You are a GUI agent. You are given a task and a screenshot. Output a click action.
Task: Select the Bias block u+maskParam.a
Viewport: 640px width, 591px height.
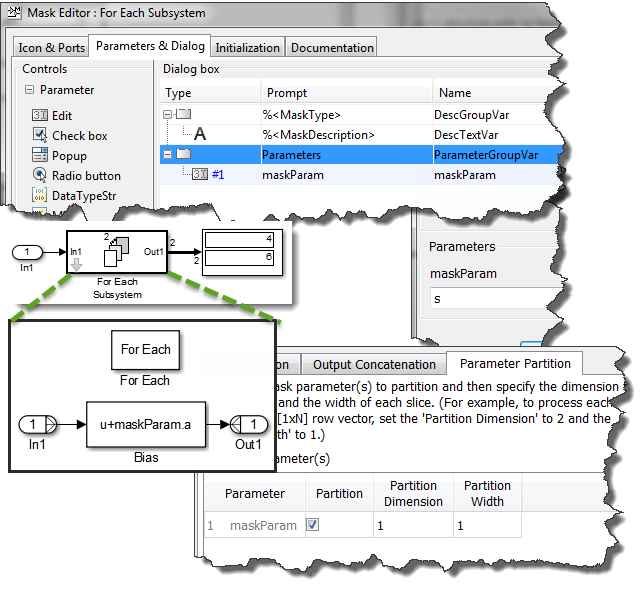pos(147,424)
